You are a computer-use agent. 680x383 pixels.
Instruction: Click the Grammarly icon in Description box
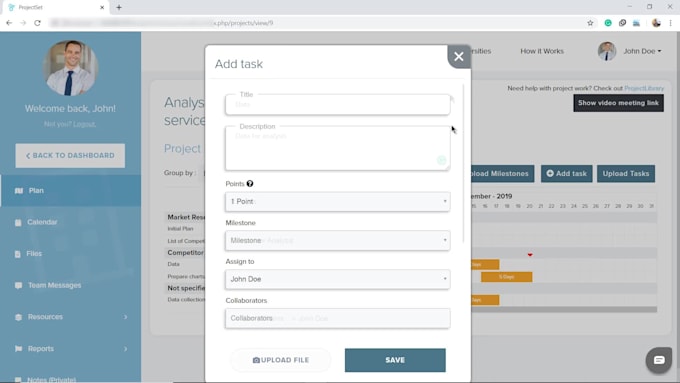pyautogui.click(x=441, y=160)
